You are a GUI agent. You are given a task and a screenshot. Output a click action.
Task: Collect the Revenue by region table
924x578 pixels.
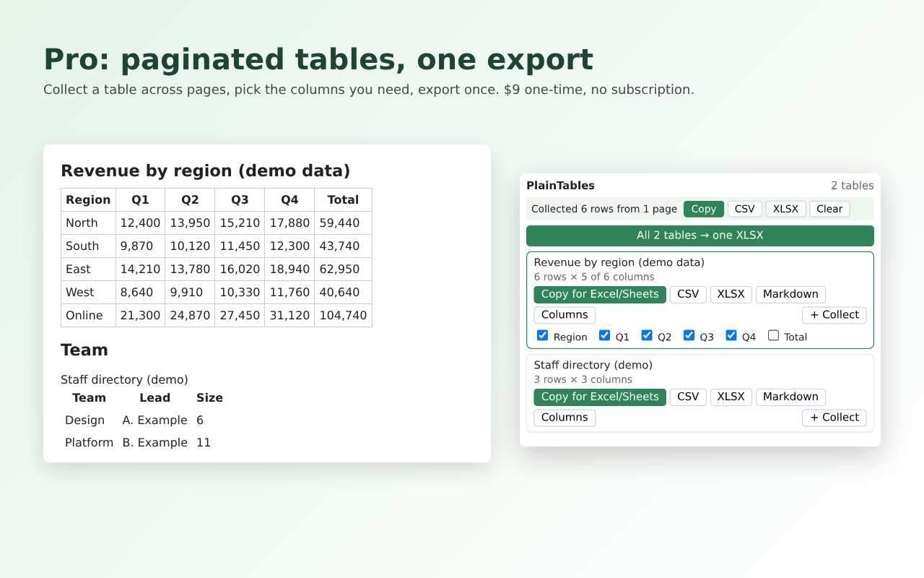coord(834,315)
